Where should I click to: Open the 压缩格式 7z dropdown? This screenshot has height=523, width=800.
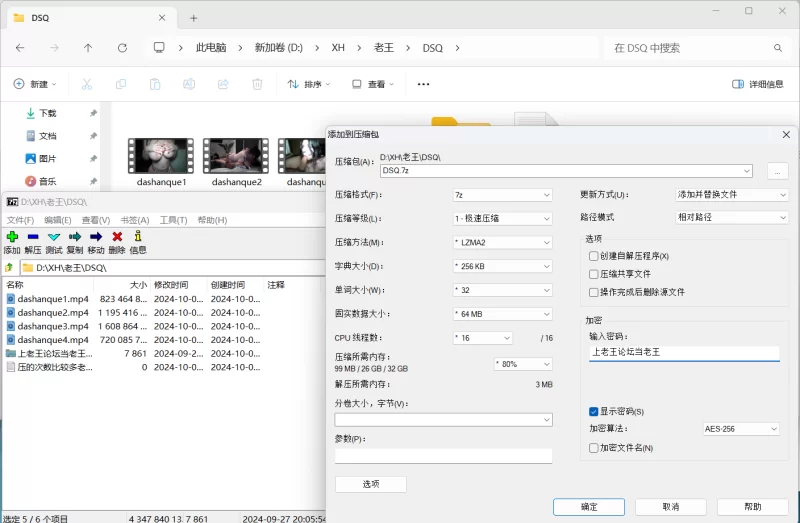click(x=501, y=195)
